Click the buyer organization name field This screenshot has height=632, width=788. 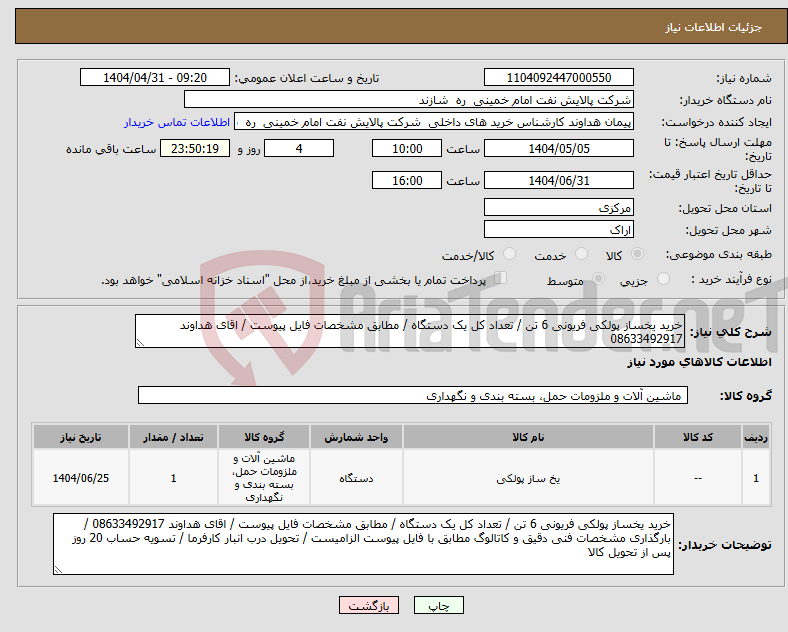pos(409,99)
